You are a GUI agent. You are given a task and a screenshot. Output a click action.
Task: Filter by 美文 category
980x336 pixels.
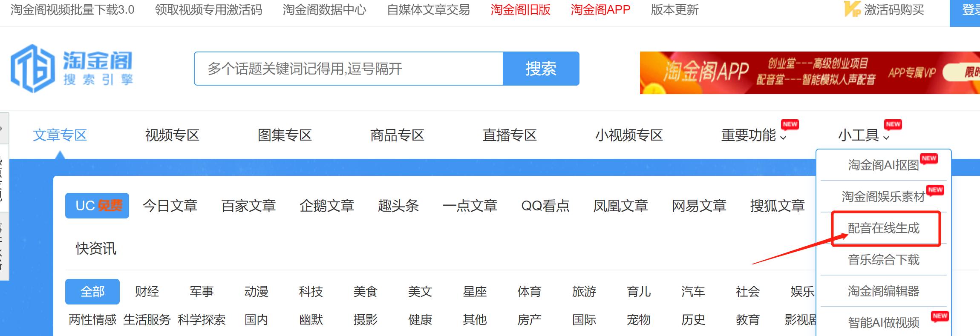(x=420, y=292)
